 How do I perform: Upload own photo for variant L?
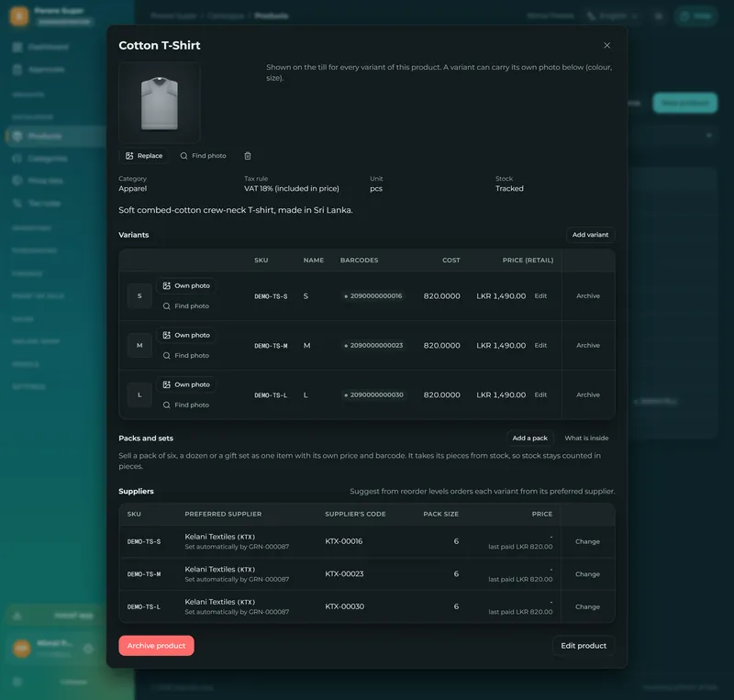point(186,385)
